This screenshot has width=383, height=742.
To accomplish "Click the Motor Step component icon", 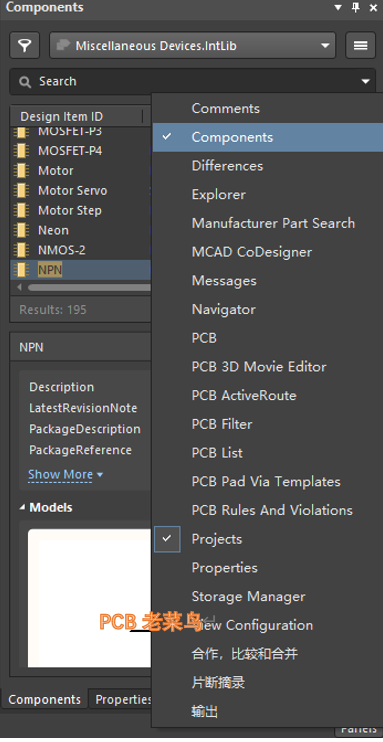I will (21, 211).
